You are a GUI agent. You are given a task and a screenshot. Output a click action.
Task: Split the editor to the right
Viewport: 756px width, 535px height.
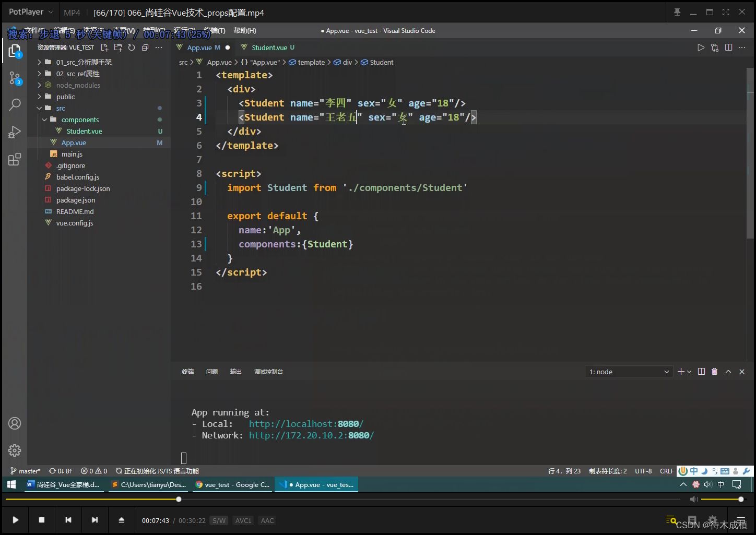point(728,47)
